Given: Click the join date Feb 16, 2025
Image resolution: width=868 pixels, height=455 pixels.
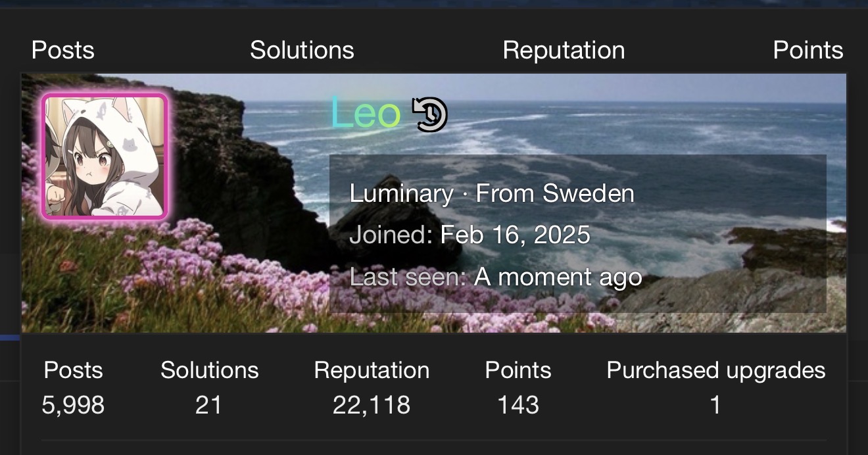Looking at the screenshot, I should (x=515, y=235).
